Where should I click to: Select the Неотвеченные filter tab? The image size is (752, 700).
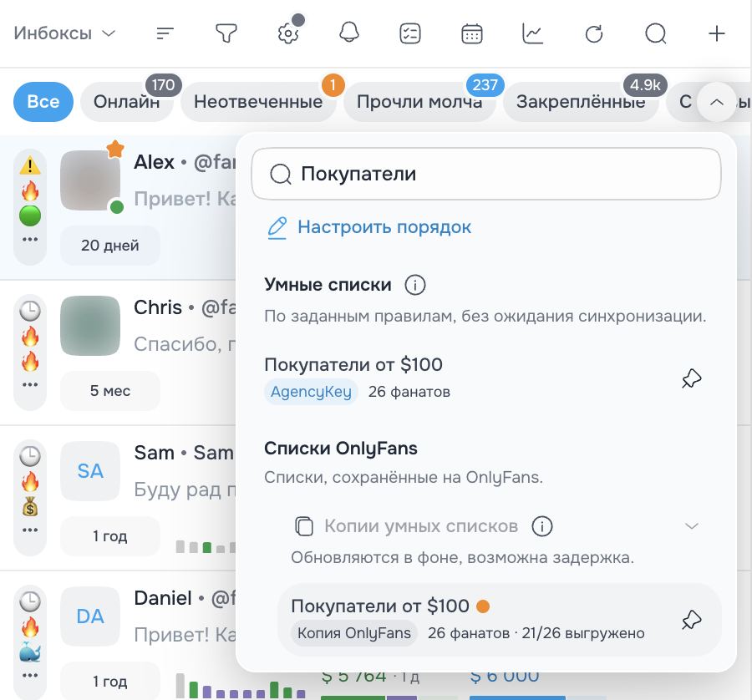pos(258,102)
